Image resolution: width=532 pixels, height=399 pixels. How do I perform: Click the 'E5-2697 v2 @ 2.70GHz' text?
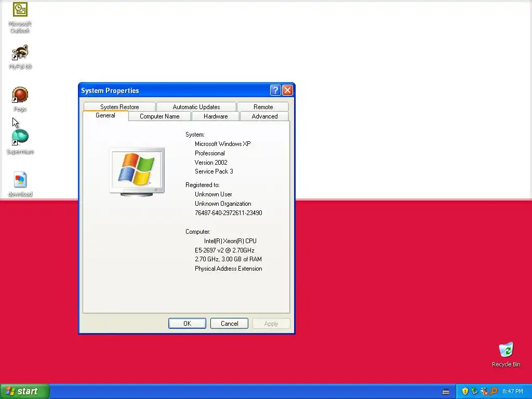[x=224, y=250]
